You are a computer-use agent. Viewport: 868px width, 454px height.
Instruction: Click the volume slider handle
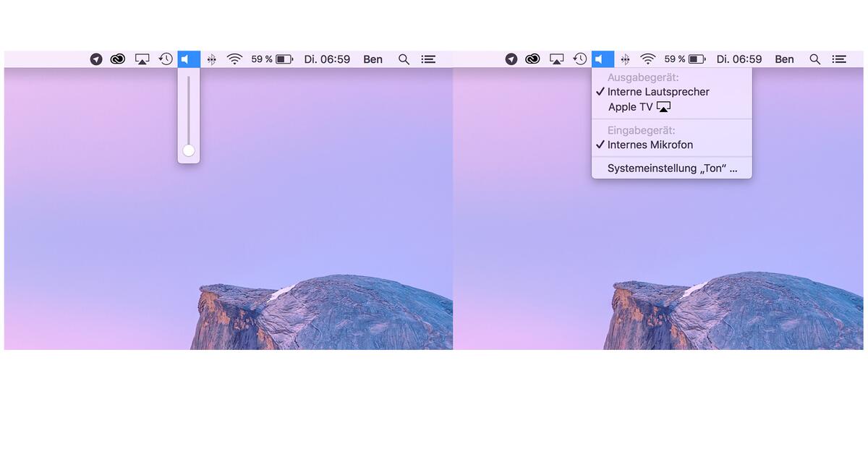[x=188, y=150]
